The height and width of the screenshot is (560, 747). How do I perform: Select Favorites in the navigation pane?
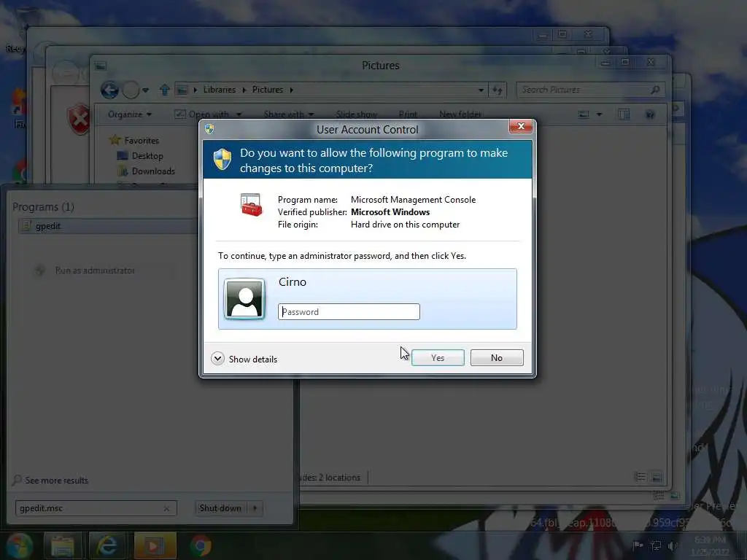click(142, 141)
